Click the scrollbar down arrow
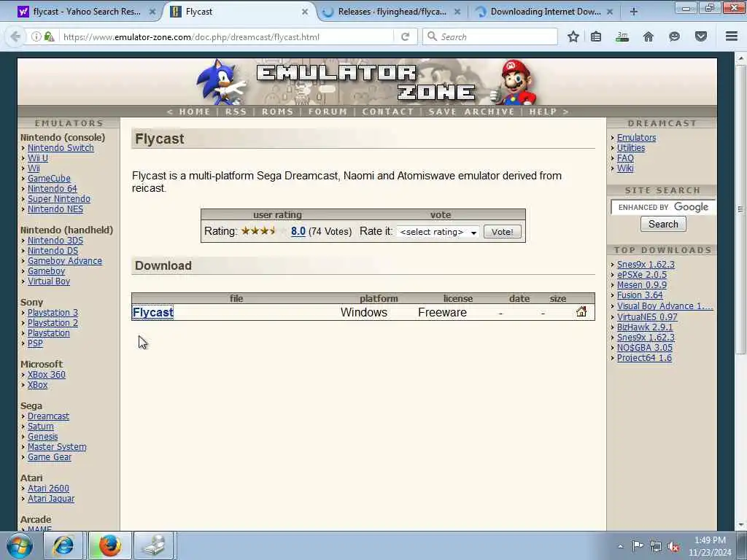Screen dimensions: 747x560 (740, 525)
